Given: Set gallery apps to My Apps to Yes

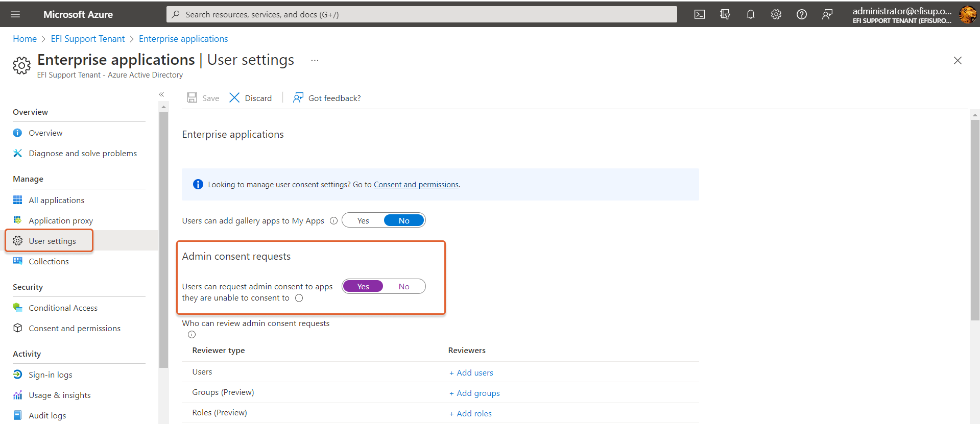Looking at the screenshot, I should (x=363, y=220).
